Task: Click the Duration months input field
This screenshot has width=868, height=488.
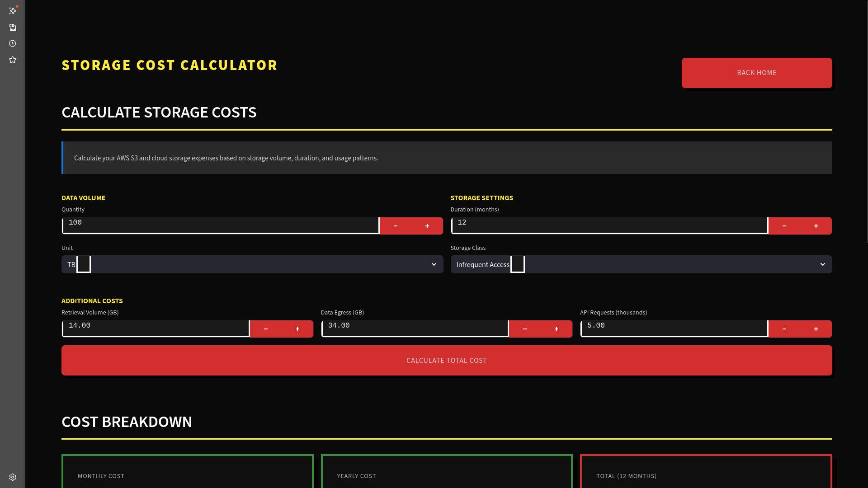Action: [609, 225]
